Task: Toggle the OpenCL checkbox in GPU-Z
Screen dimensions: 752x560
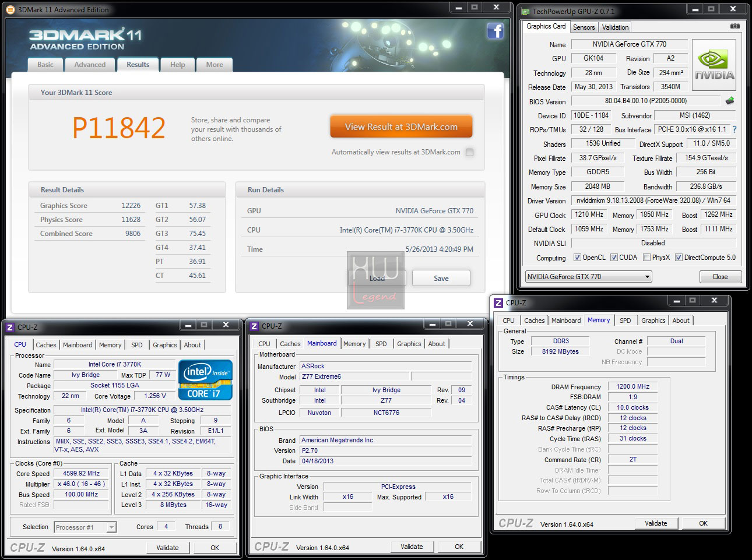Action: tap(577, 257)
